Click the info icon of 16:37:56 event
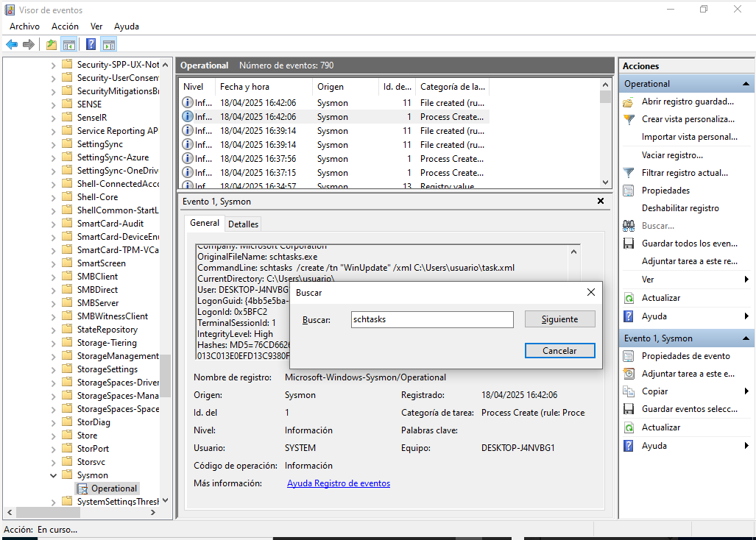This screenshot has height=540, width=756. (x=188, y=158)
